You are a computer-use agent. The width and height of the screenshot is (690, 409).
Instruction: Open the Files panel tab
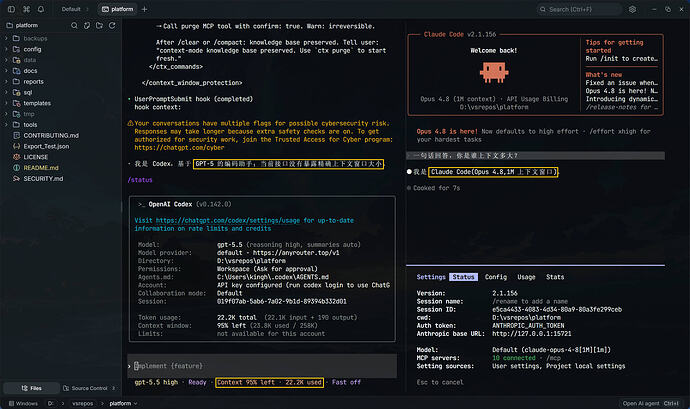[31, 388]
